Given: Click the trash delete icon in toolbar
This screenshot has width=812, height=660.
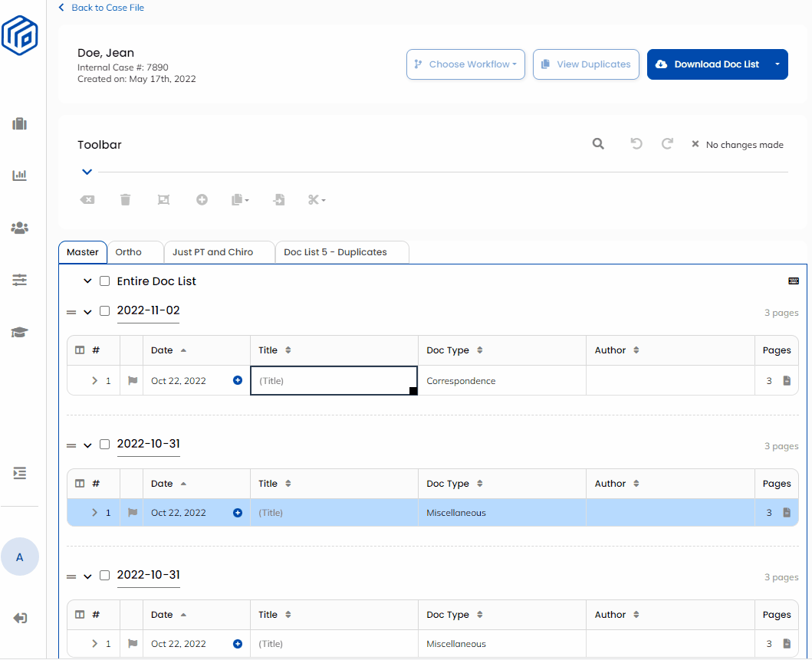Looking at the screenshot, I should click(126, 200).
